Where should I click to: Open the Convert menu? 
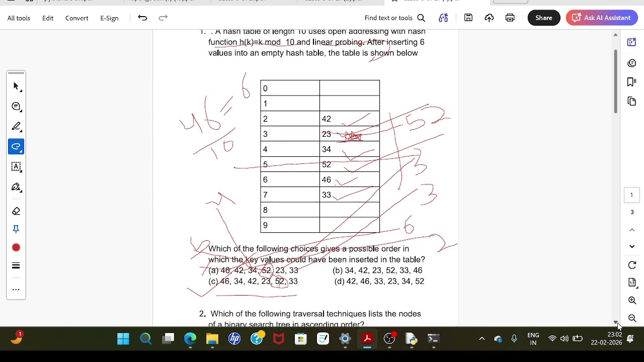pos(76,18)
